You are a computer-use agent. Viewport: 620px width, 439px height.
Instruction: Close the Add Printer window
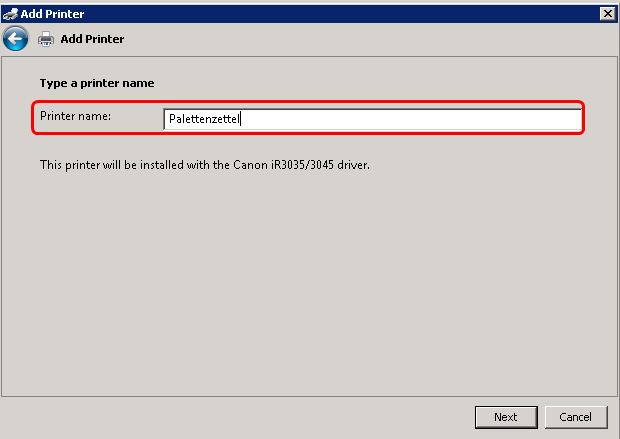pyautogui.click(x=606, y=13)
